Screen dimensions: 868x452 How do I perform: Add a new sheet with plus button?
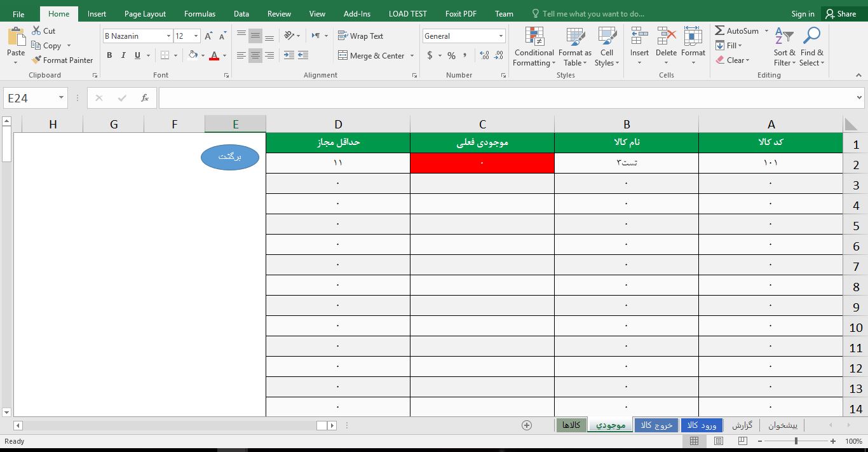526,425
